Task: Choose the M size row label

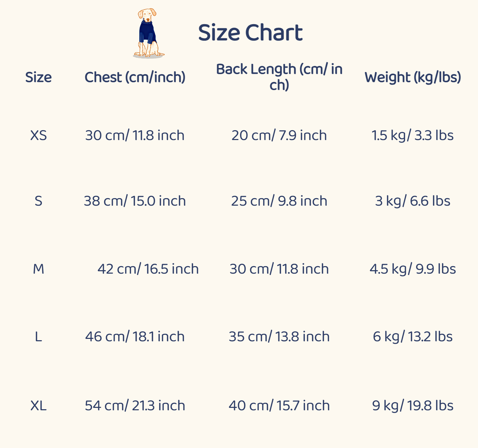Action: coord(38,269)
